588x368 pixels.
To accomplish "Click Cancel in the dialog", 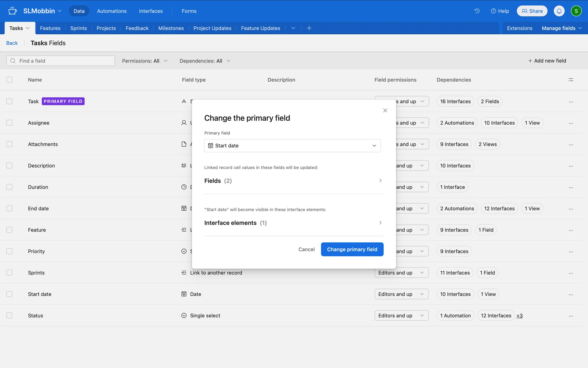I will (x=306, y=249).
